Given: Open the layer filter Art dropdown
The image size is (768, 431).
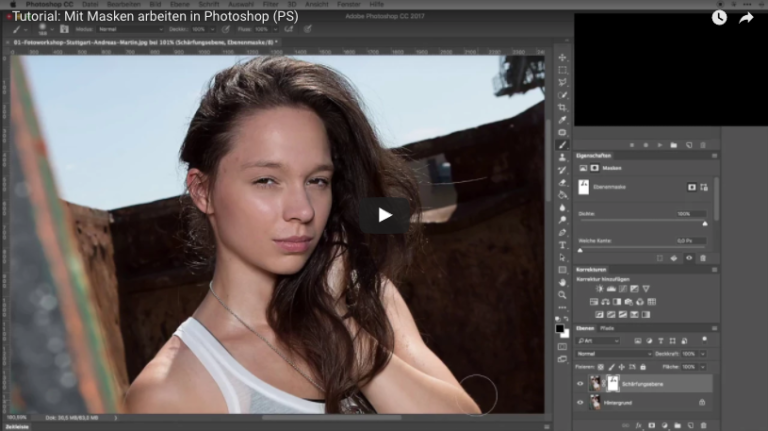Looking at the screenshot, I should [598, 341].
